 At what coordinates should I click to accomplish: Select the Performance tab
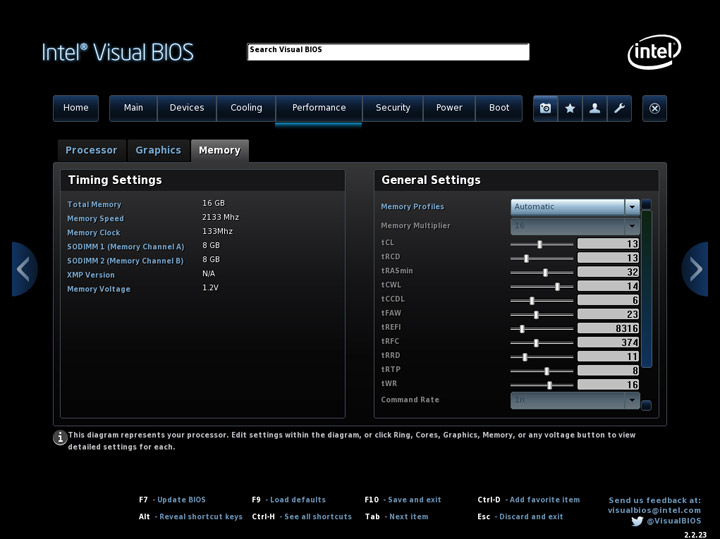coord(319,108)
